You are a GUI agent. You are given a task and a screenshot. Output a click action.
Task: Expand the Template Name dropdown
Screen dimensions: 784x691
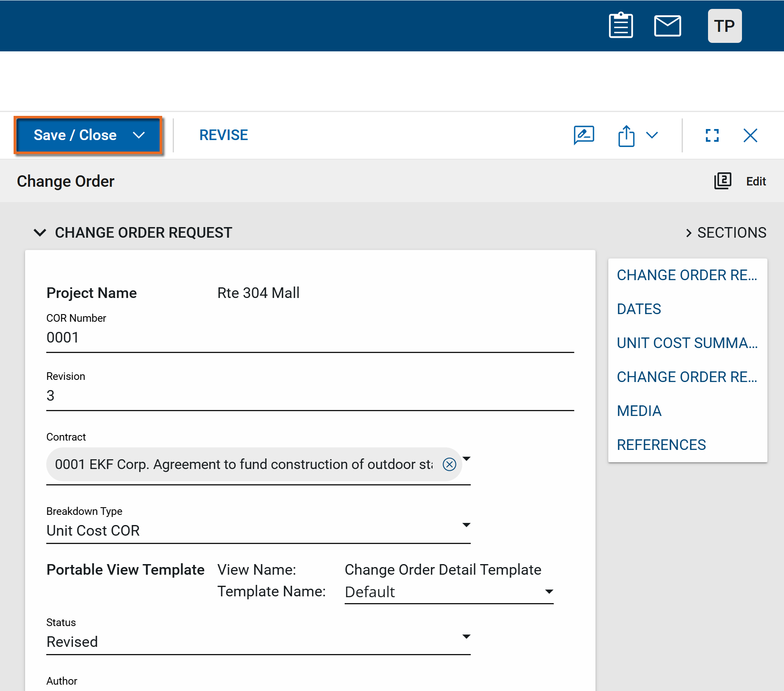[x=548, y=592]
